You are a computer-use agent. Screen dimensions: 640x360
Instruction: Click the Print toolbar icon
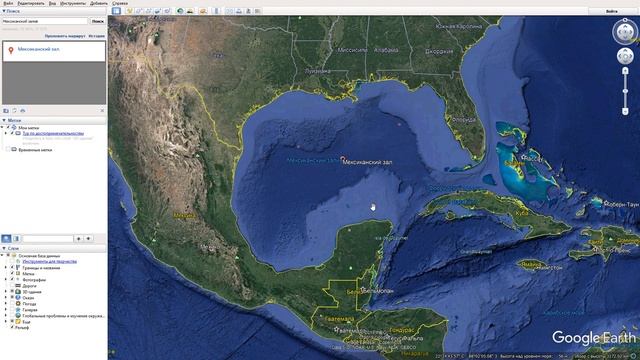(x=239, y=11)
